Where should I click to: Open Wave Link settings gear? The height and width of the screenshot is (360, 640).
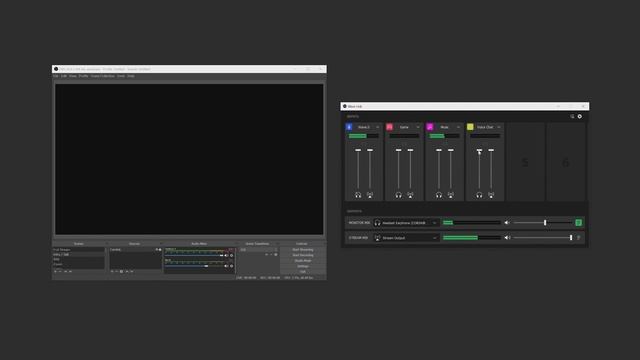click(580, 116)
